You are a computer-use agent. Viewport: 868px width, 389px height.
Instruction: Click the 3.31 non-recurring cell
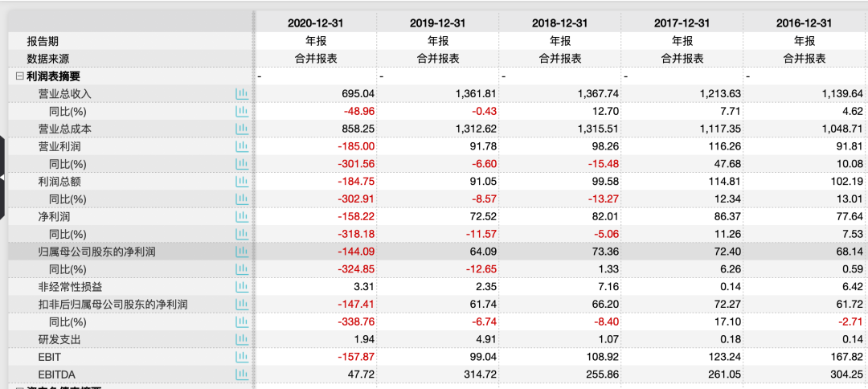pyautogui.click(x=364, y=287)
